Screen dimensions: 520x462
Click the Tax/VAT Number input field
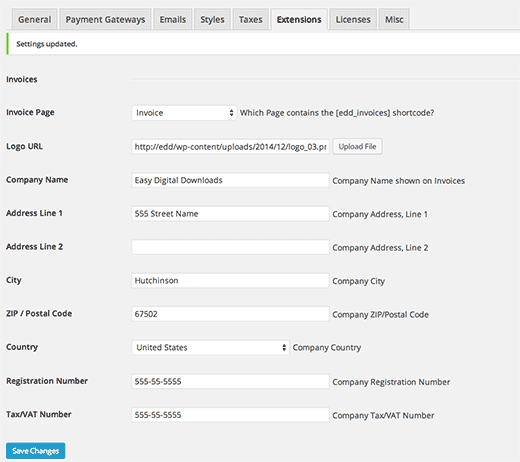coord(230,415)
